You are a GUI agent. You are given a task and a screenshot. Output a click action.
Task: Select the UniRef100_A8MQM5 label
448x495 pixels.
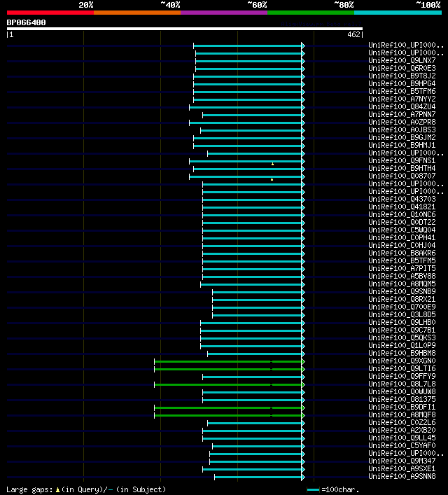(402, 284)
